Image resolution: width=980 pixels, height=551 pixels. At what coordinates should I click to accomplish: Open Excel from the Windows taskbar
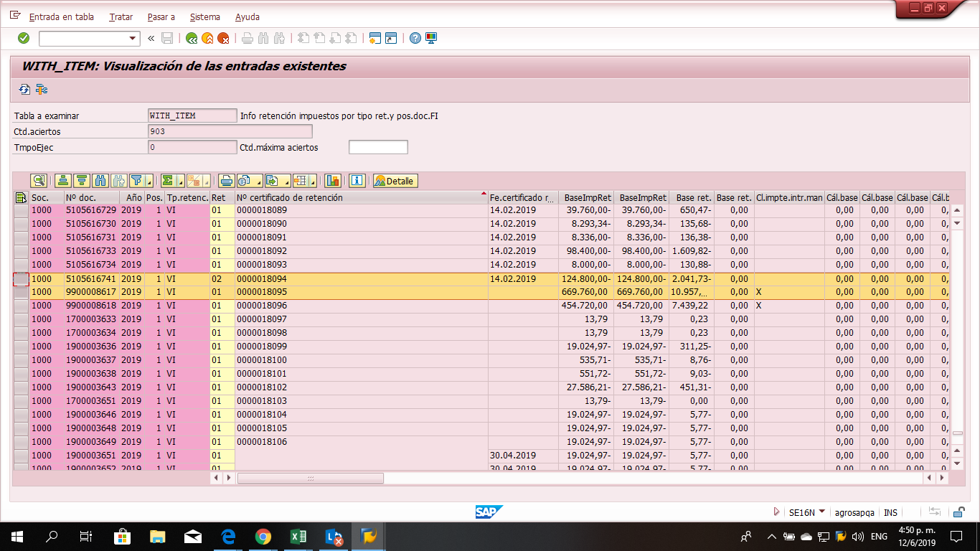[298, 536]
